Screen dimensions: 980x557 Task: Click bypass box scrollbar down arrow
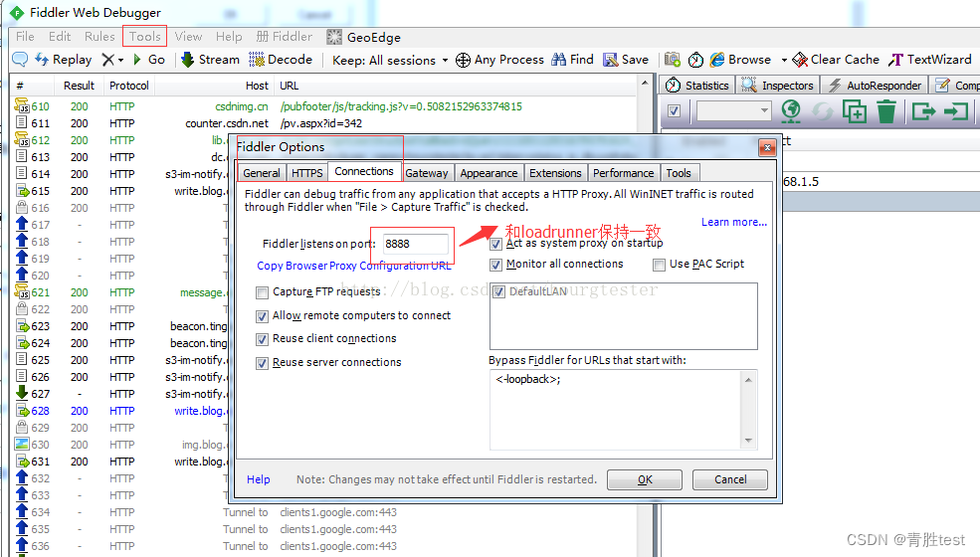748,441
